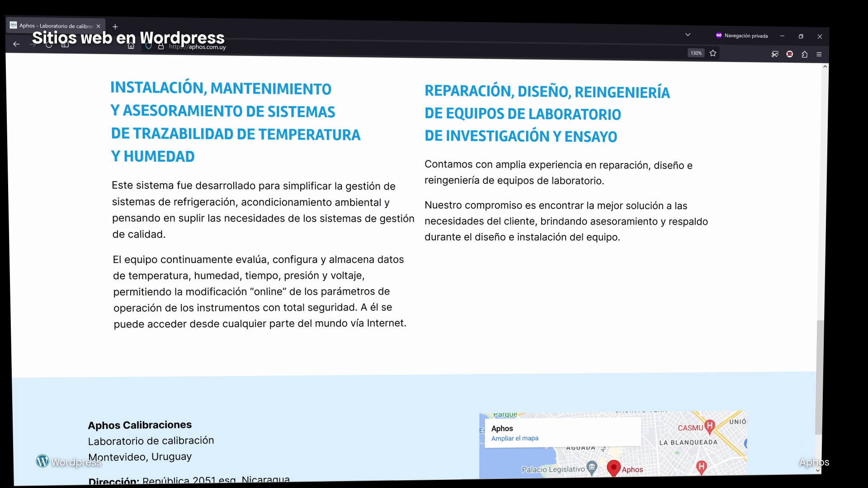
Task: Click the embedded Google map area
Action: tap(613, 444)
